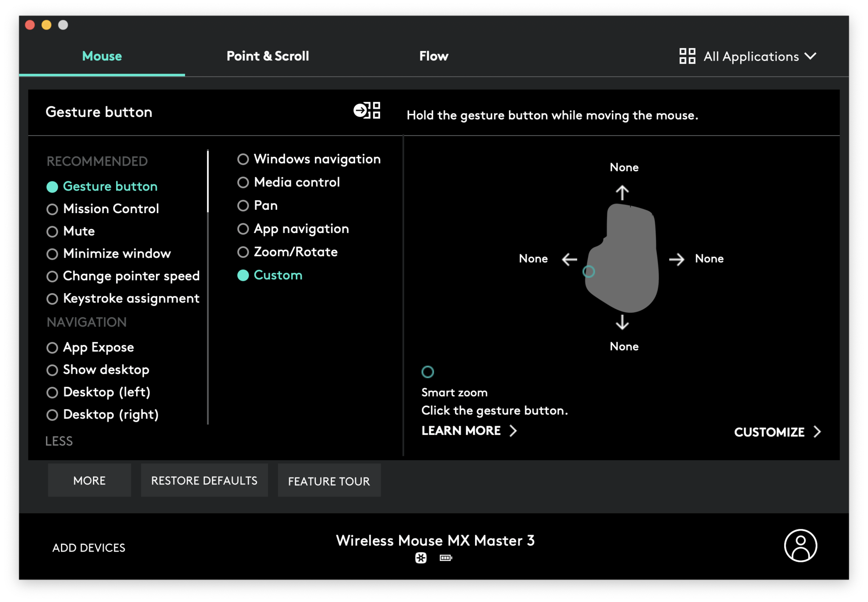Open the LEARN MORE link

(x=470, y=431)
